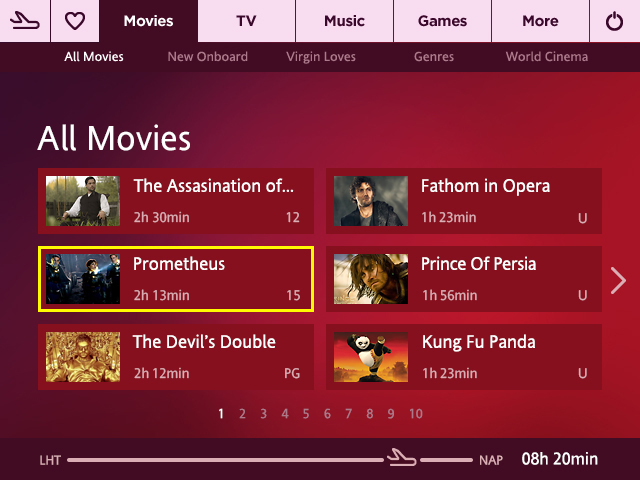Open Virgin Loves submenu
This screenshot has width=640, height=480.
321,57
